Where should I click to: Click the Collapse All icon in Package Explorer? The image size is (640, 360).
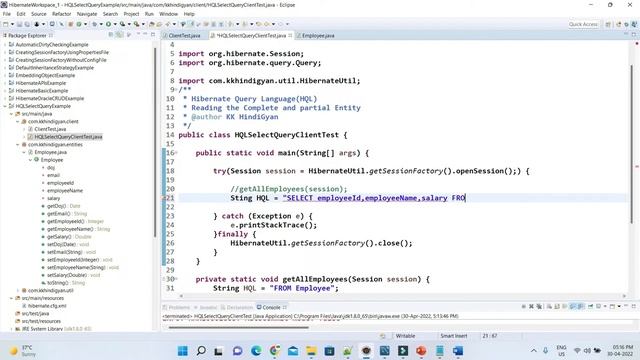point(111,35)
